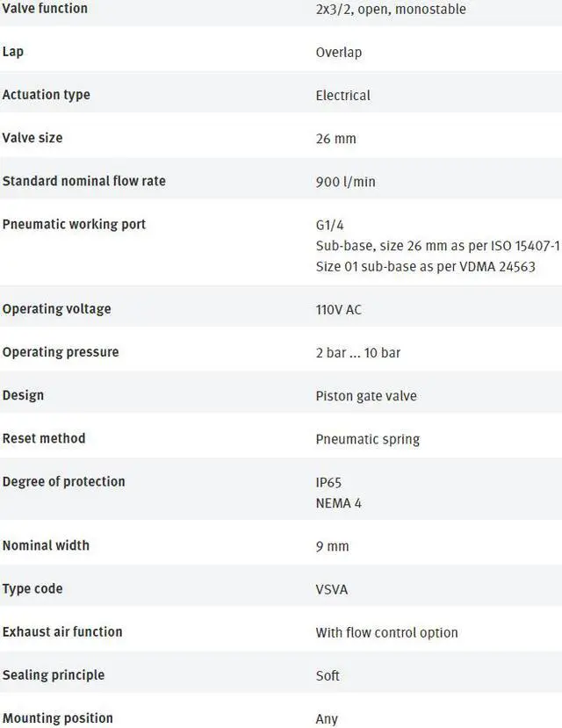562x728 pixels.
Task: Click the "900 l/min" flow rate value
Action: [x=345, y=182]
